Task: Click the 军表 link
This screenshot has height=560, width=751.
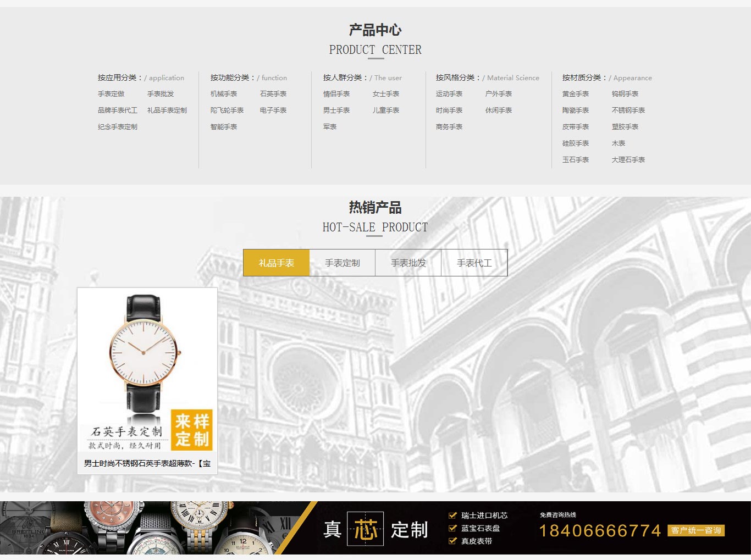Action: click(x=329, y=126)
